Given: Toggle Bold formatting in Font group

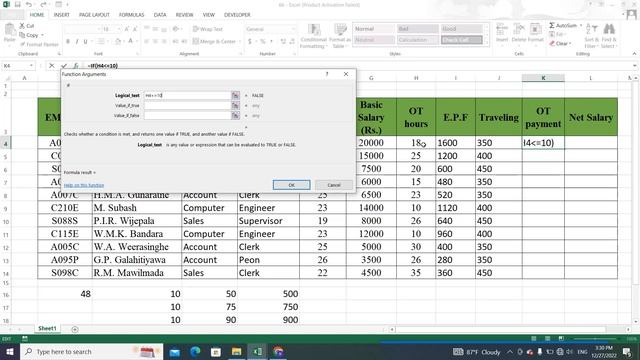Looking at the screenshot, I should pyautogui.click(x=68, y=41).
